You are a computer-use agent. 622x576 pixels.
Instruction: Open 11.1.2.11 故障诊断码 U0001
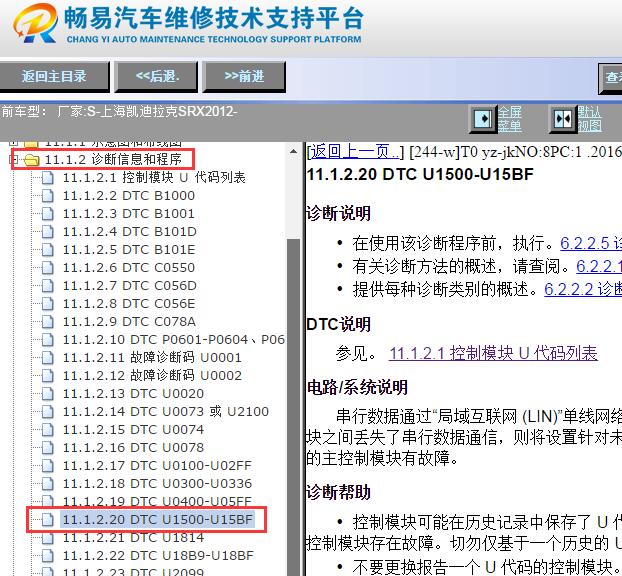pos(152,357)
